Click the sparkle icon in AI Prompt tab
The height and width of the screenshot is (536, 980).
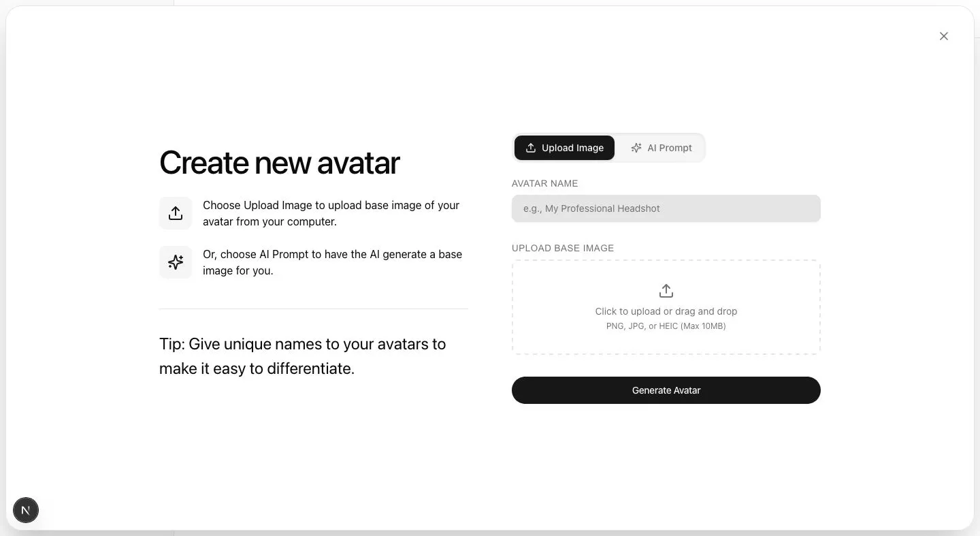click(636, 148)
